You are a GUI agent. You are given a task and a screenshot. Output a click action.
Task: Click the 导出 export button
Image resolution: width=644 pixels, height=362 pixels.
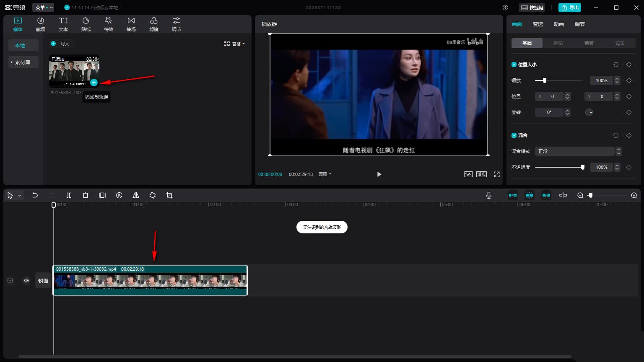tap(570, 8)
